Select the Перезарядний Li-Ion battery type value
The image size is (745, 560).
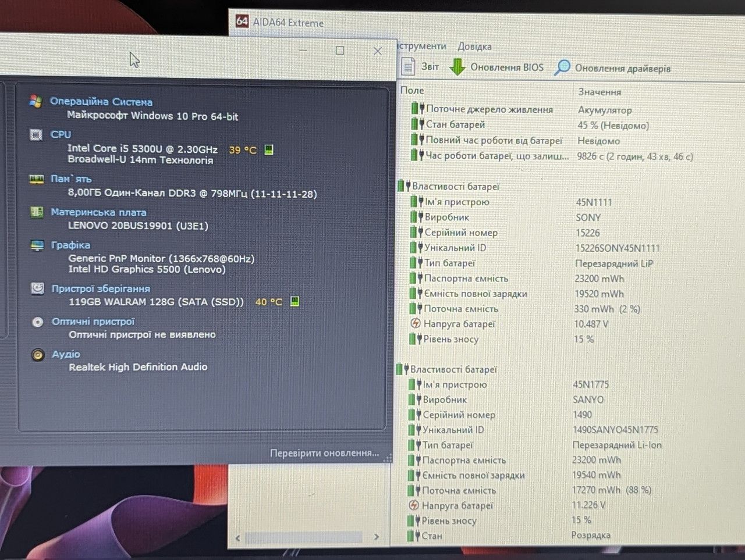click(617, 445)
